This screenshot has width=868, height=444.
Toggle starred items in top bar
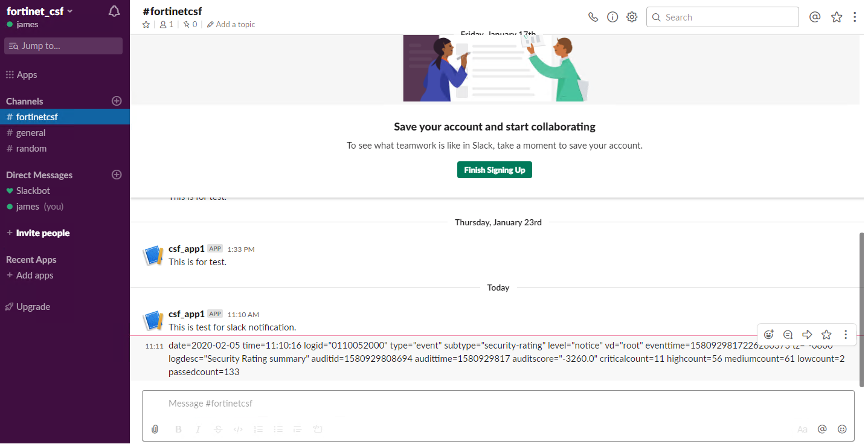click(837, 17)
